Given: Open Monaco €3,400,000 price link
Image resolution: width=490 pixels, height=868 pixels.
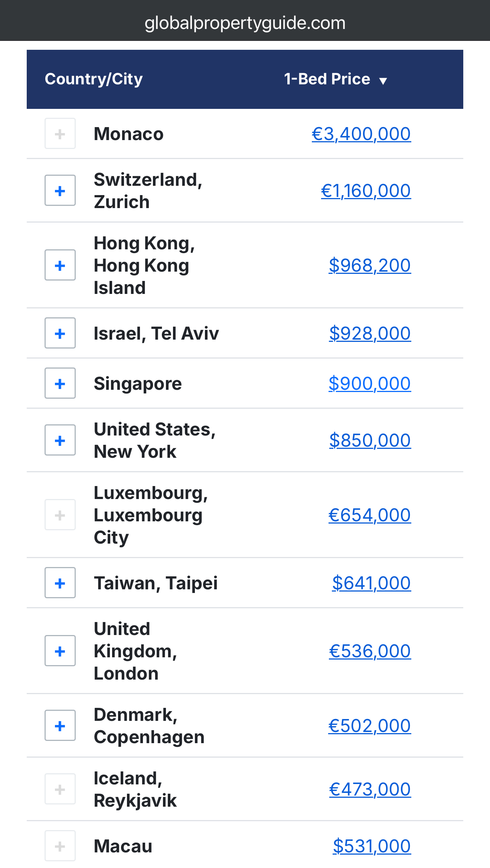Looking at the screenshot, I should (361, 134).
